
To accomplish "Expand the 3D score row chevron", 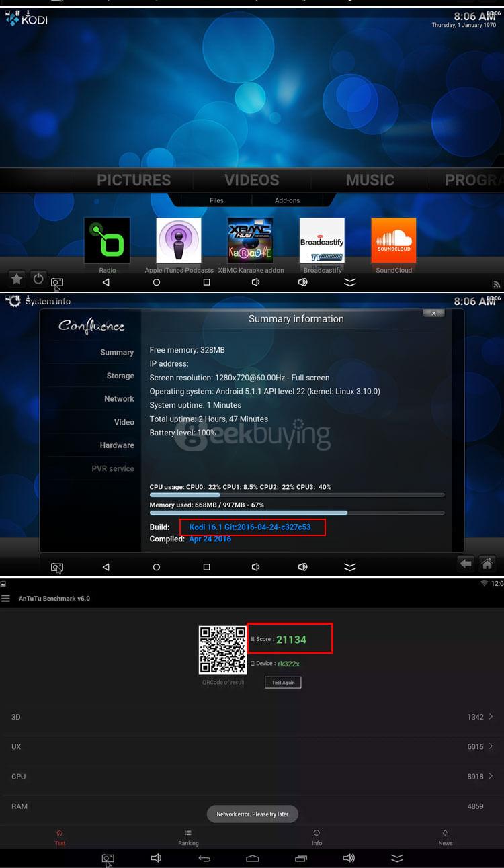I will (491, 717).
